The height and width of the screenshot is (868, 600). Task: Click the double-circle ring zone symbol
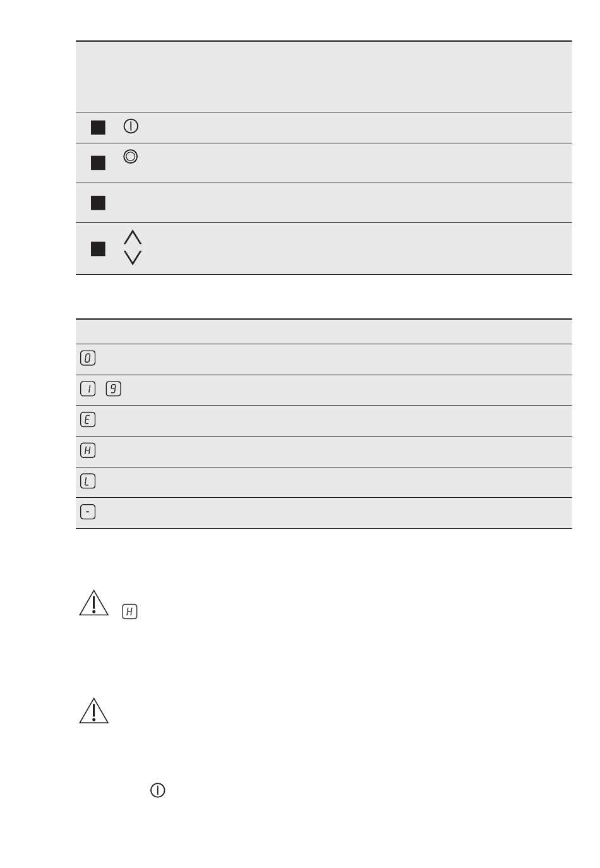(x=131, y=157)
